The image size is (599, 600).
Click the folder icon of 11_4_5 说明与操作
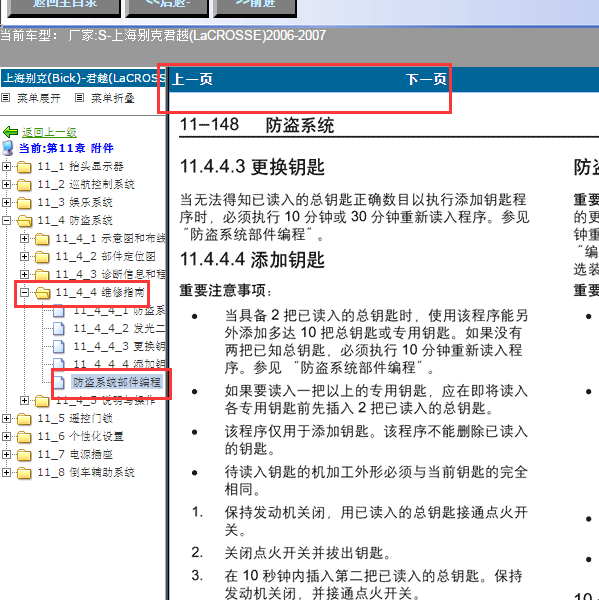[x=42, y=401]
